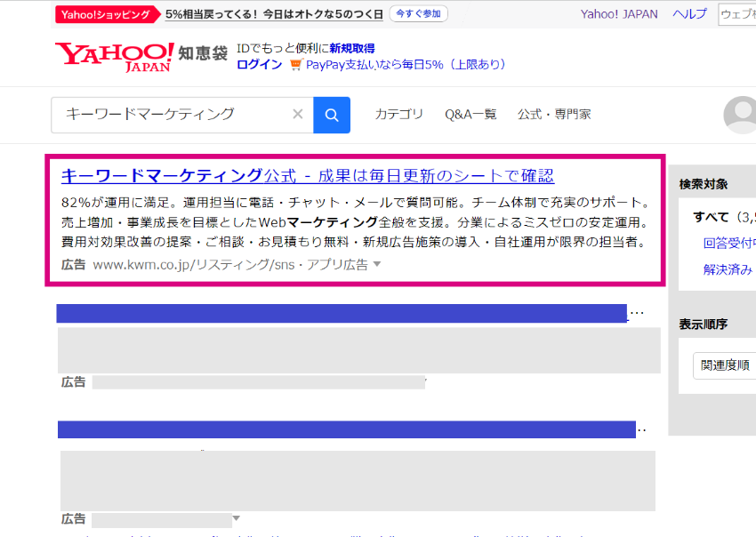
Task: Click the Yahoo! JAPAN logo
Action: pos(114,57)
